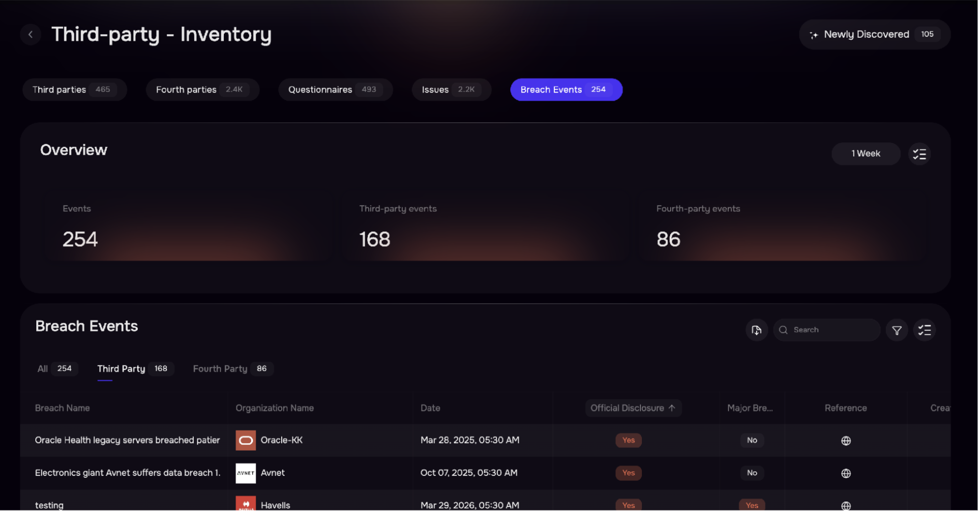Image resolution: width=980 pixels, height=511 pixels.
Task: Click the Newly Discovered sparkle icon
Action: 815,35
